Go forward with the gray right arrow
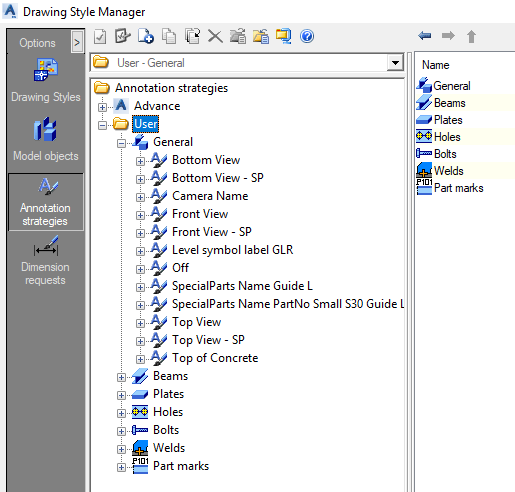This screenshot has width=515, height=492. click(448, 35)
